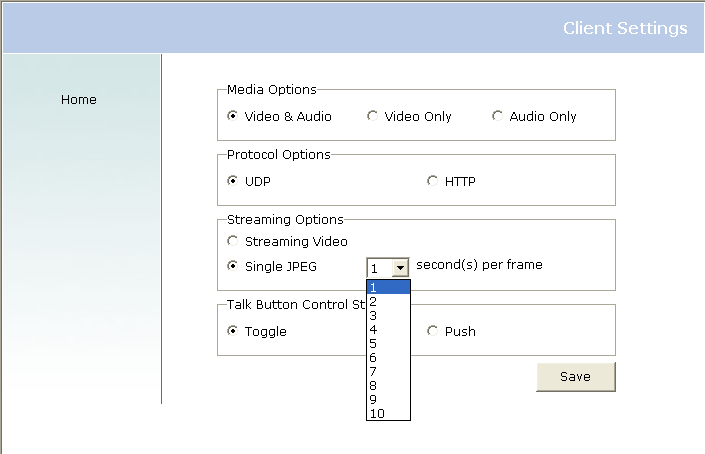Choose HTTP protocol option
Image resolution: width=705 pixels, height=454 pixels.
[x=433, y=181]
